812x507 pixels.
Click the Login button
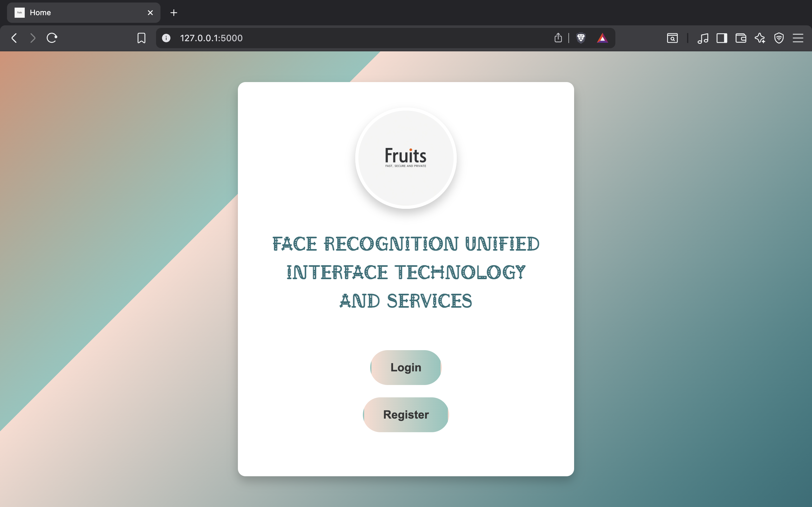pyautogui.click(x=405, y=368)
